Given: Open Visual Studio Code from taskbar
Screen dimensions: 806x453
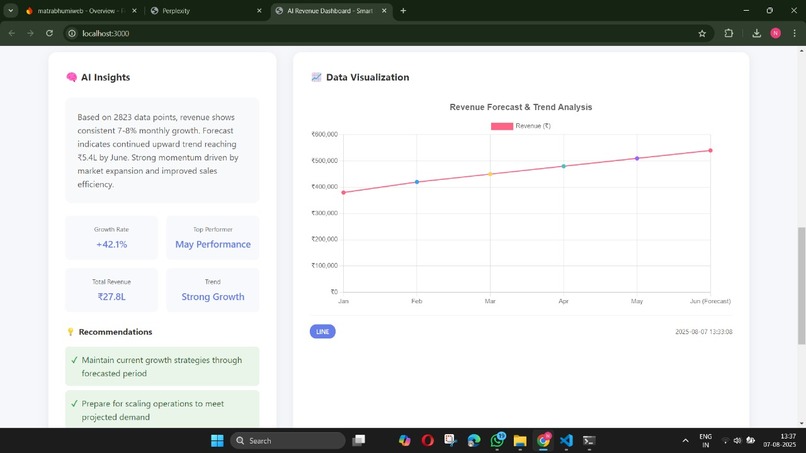Looking at the screenshot, I should coord(566,441).
